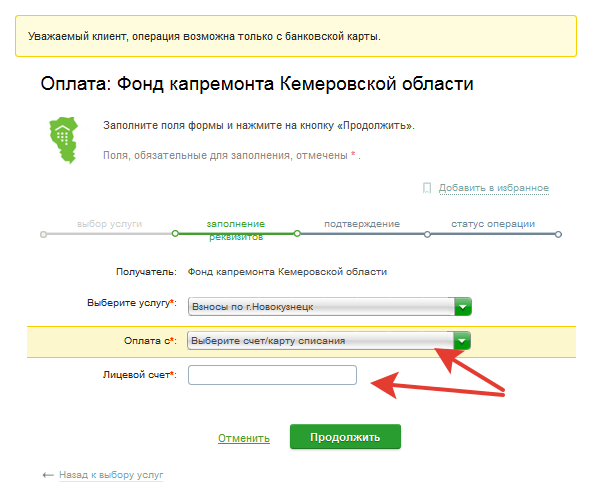Open the green arrow of Выберите услугу dropdown

click(x=463, y=307)
